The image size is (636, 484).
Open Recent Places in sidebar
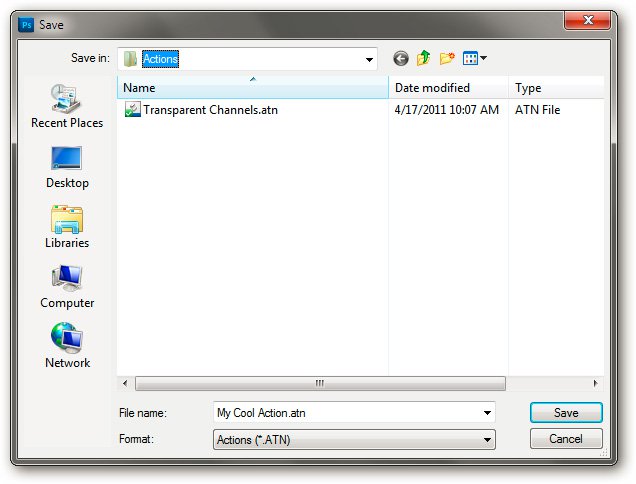tap(67, 107)
